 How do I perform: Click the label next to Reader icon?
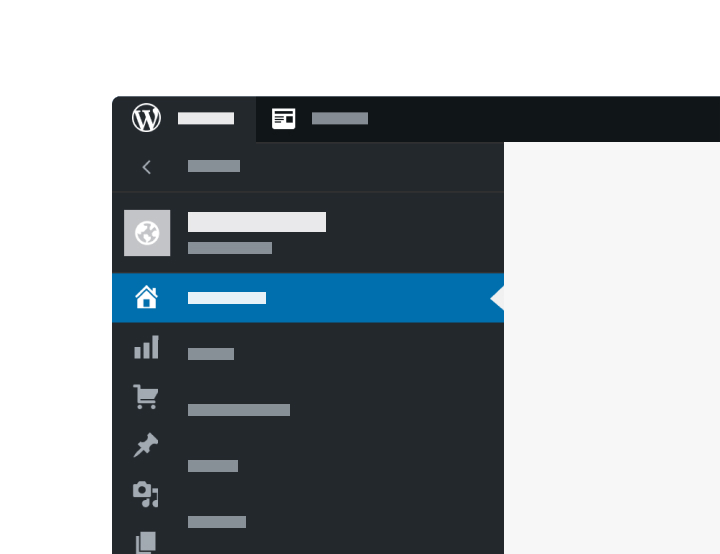pos(340,118)
